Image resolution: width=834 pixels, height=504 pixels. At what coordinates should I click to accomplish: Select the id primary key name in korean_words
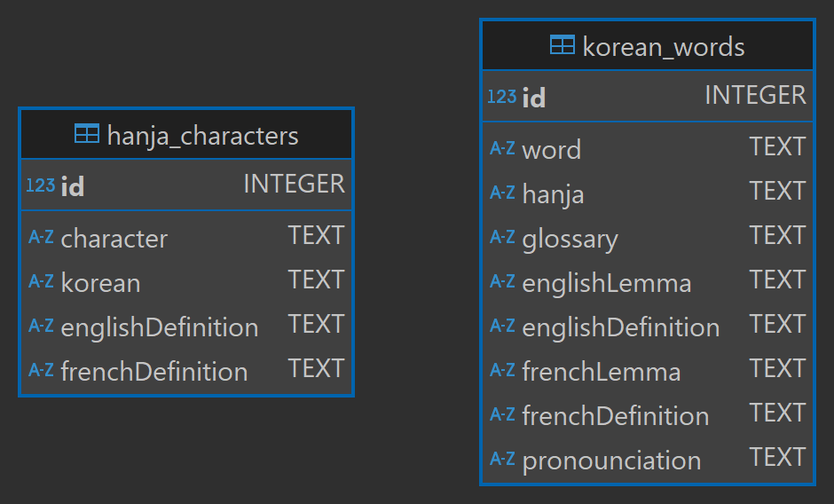point(534,98)
